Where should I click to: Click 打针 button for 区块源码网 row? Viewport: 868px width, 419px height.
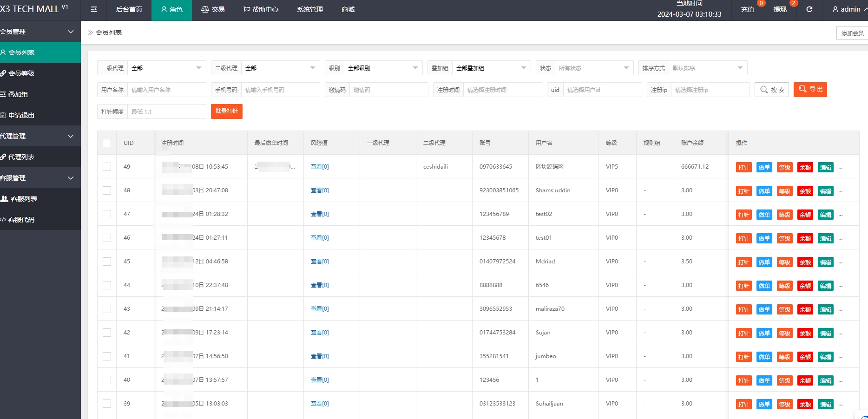point(743,167)
